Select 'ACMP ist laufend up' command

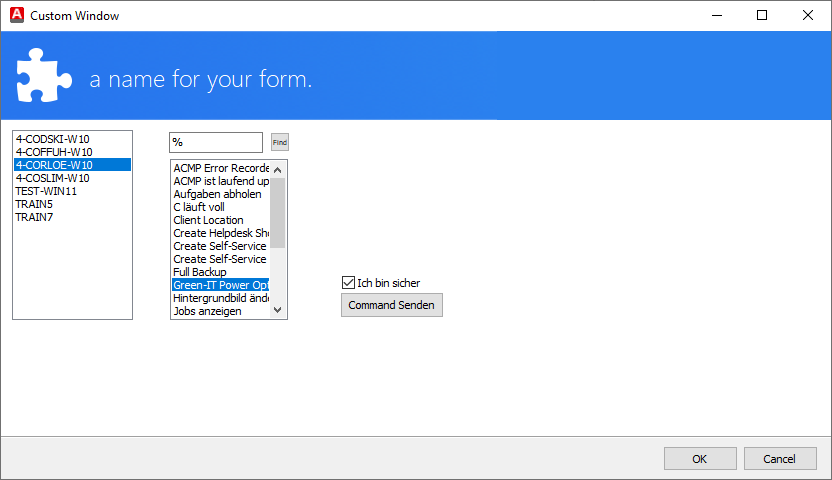point(221,181)
